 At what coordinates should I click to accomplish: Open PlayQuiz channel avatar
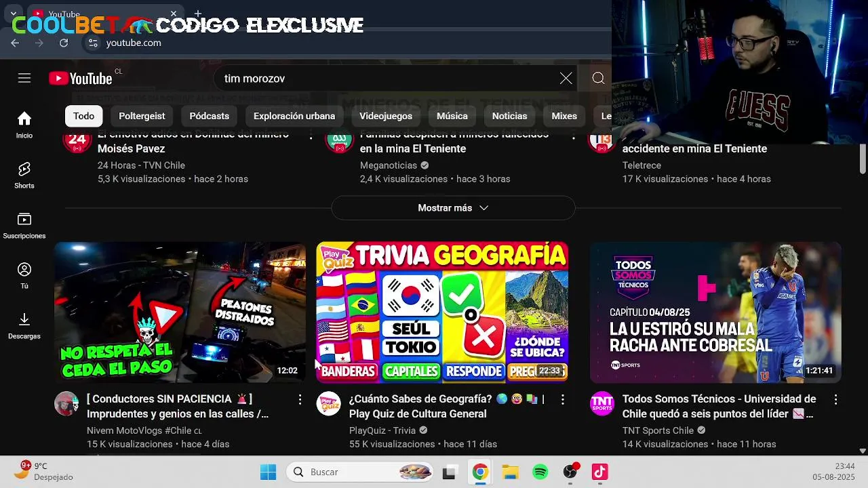[x=329, y=403]
